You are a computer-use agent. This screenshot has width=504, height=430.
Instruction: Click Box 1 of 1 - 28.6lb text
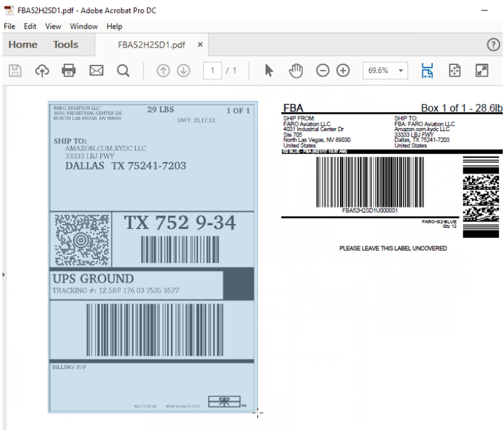tap(461, 108)
